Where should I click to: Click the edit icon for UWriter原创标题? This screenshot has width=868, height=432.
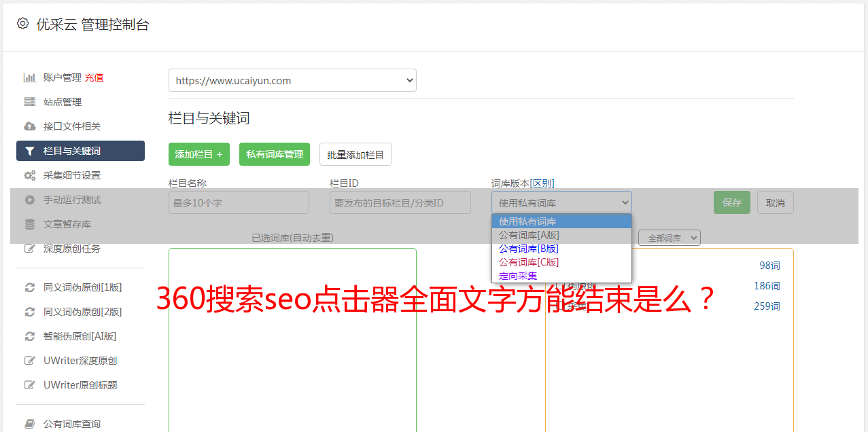30,385
